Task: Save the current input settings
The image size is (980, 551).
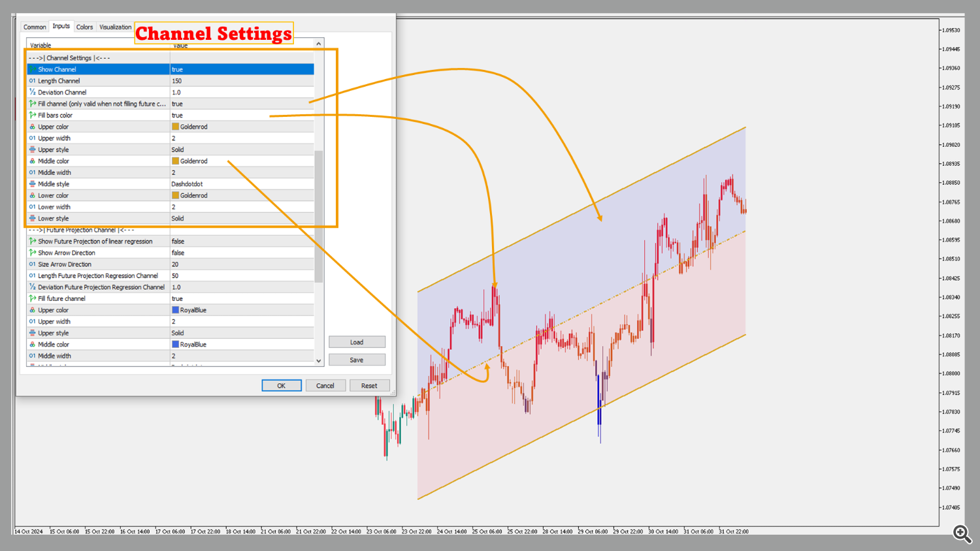Action: click(x=357, y=360)
